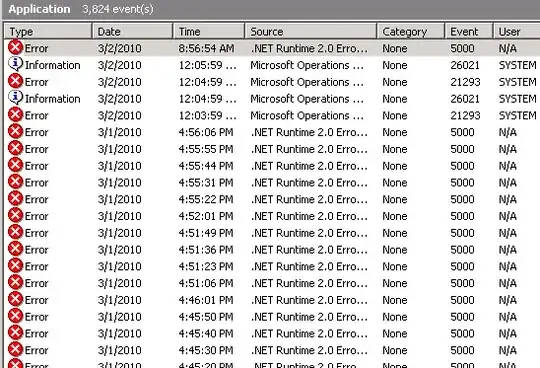Select event 26021 logged at 12:05:59
The image size is (540, 368).
272,65
